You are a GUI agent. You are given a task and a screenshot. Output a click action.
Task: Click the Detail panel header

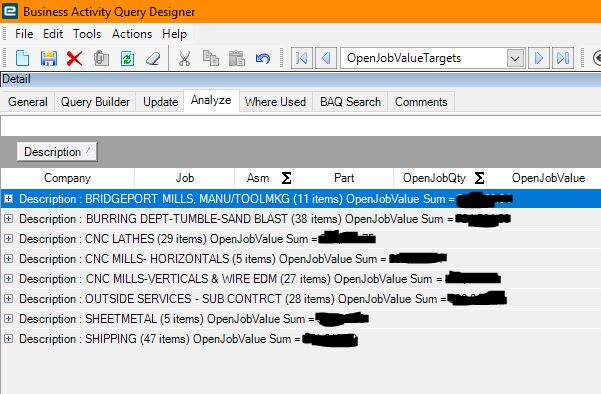point(300,79)
